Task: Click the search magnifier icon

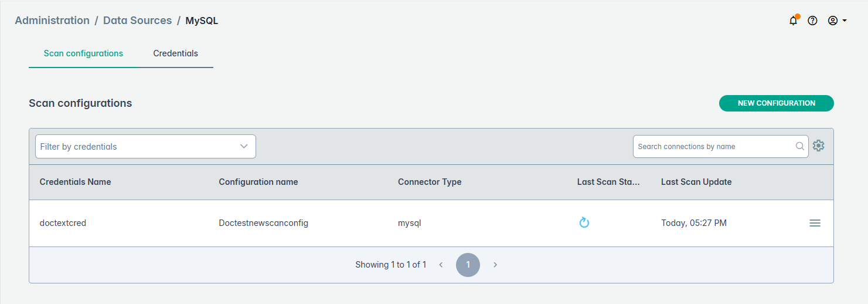Action: 800,147
